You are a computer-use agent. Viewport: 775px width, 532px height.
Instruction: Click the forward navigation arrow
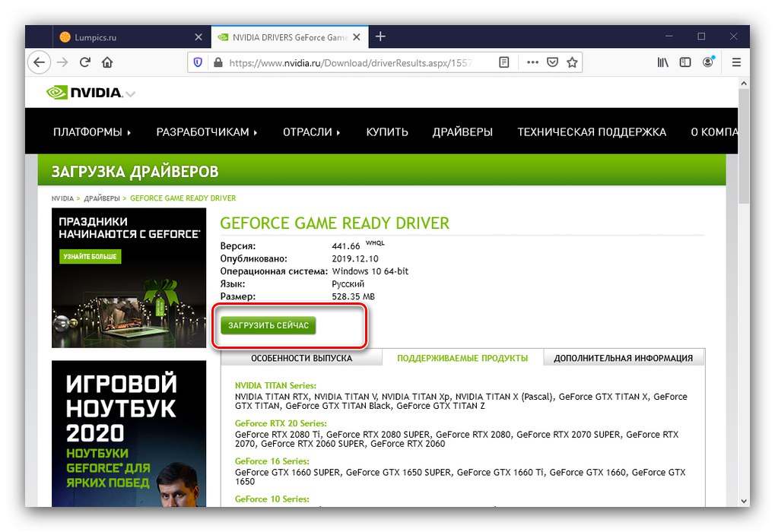(x=63, y=63)
